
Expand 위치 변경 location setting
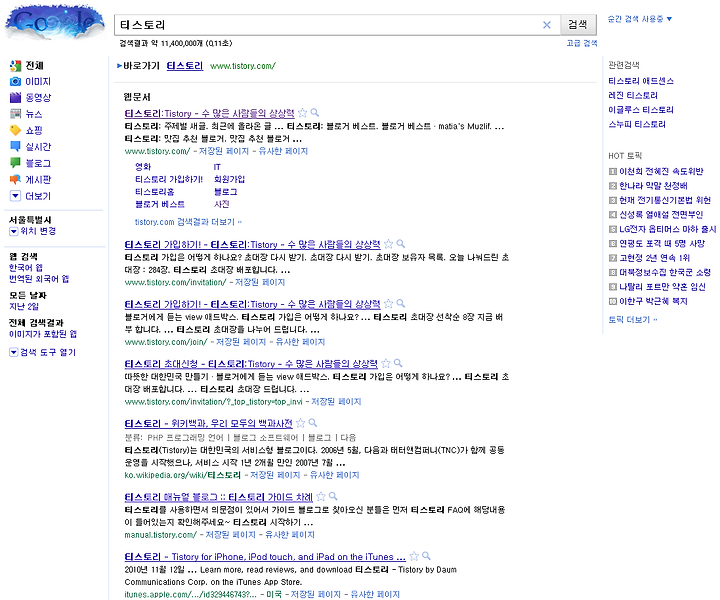(14, 231)
